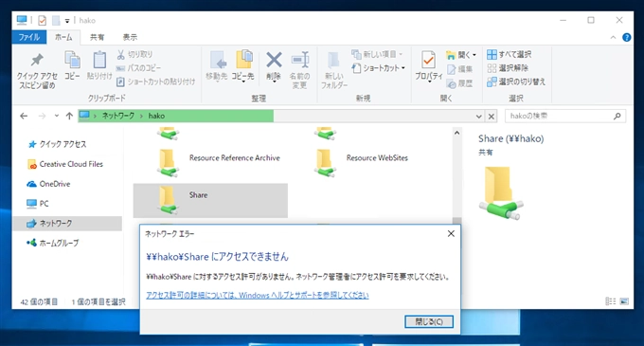
Task: Go back with the left arrow
Action: (x=24, y=116)
